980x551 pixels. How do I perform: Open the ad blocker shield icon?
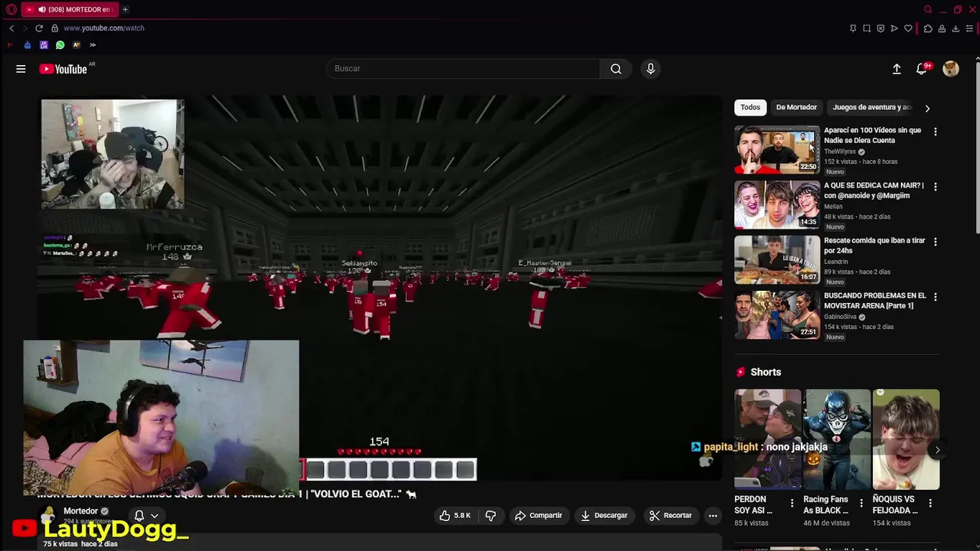[880, 28]
